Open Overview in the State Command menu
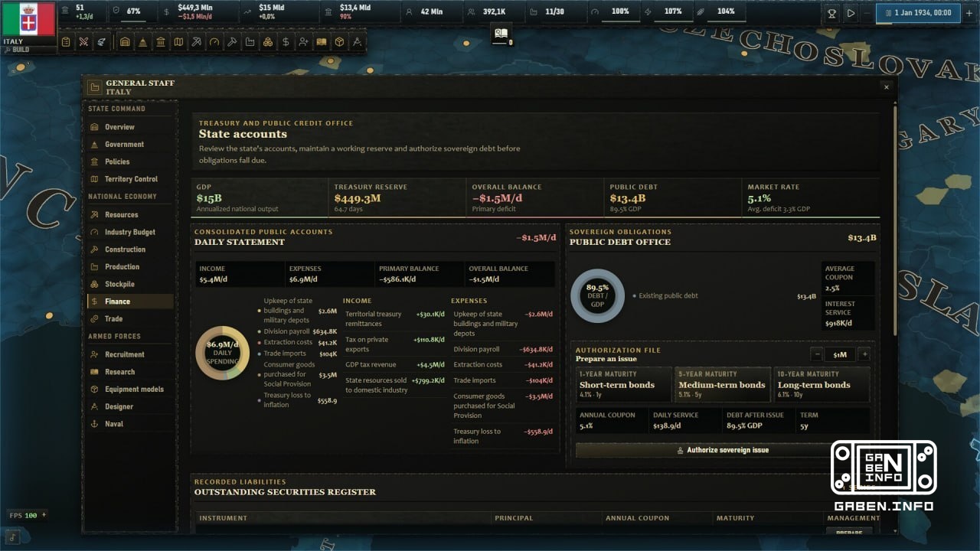 130,127
